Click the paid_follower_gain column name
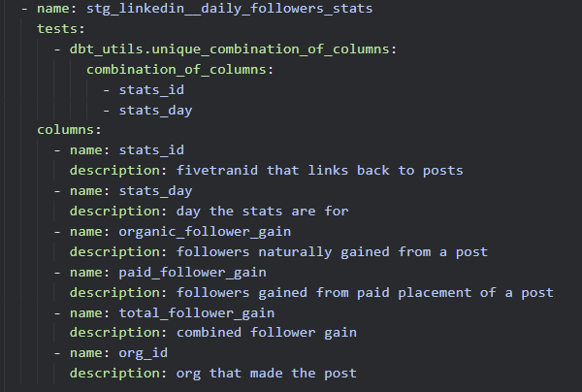The image size is (582, 392). (192, 272)
